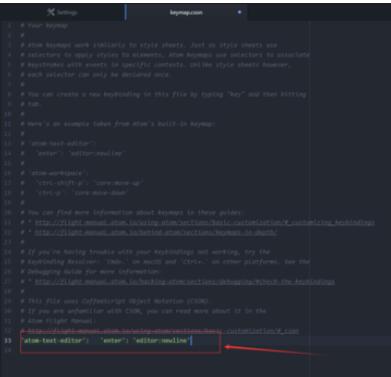Select the keymap.cson tab
This screenshot has height=377, width=391.
[x=186, y=12]
